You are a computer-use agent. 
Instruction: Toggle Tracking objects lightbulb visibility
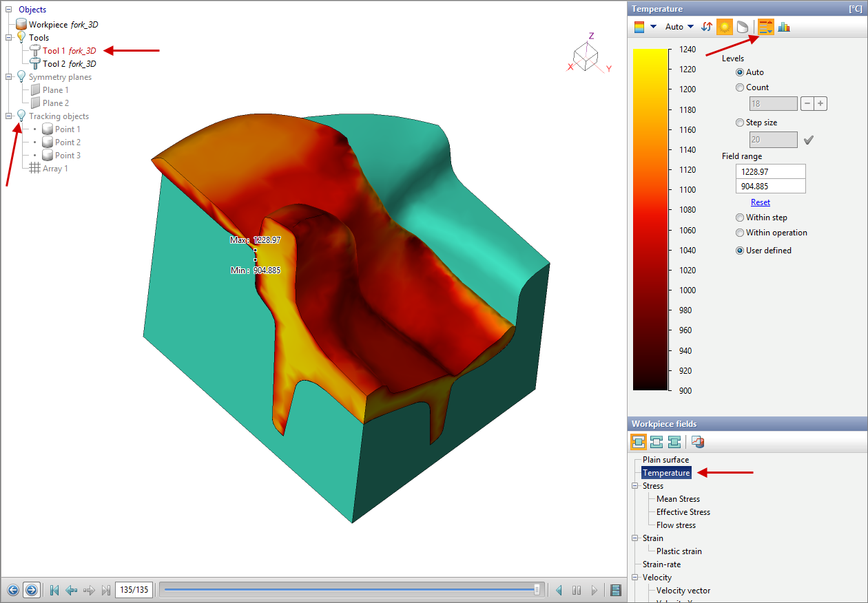coord(21,116)
